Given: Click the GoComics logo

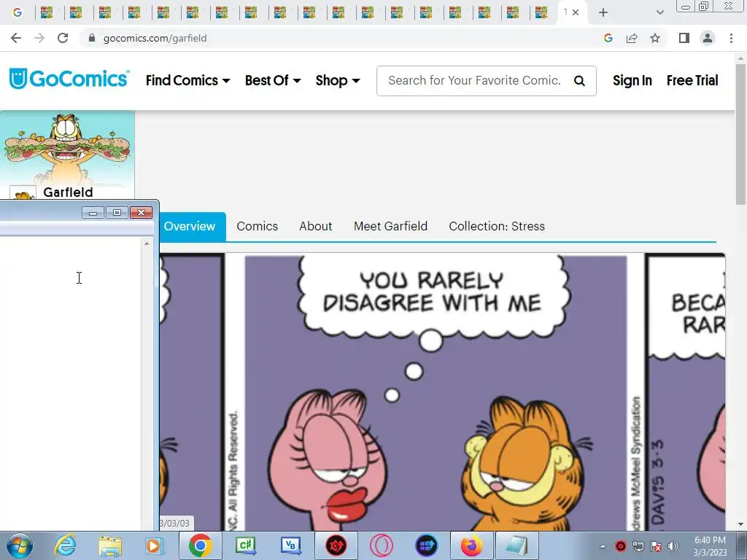Looking at the screenshot, I should 69,79.
